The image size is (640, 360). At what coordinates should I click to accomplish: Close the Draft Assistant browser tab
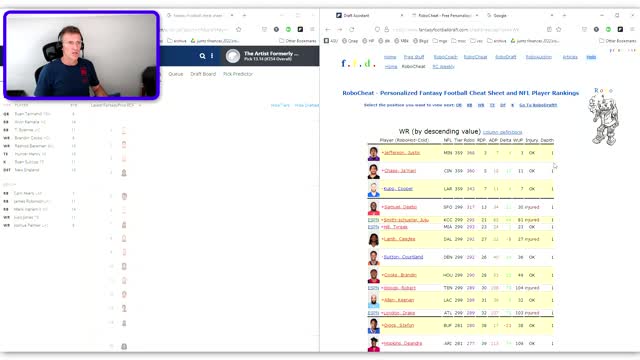(402, 16)
